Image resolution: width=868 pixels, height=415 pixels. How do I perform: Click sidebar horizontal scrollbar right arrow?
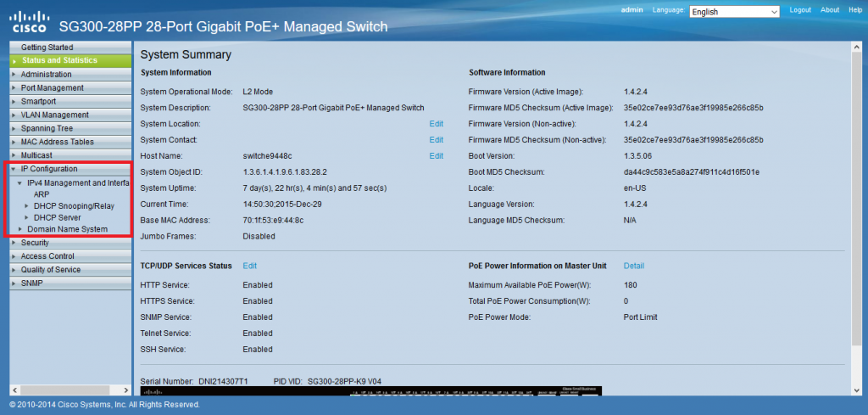(x=125, y=390)
